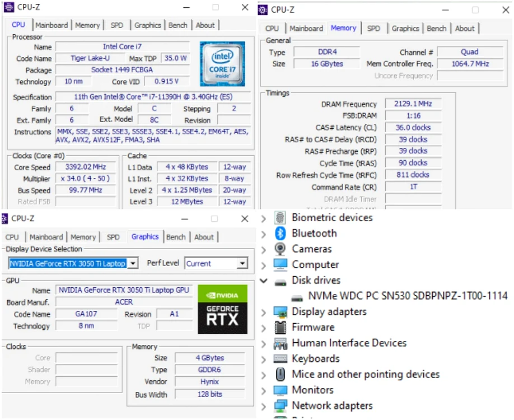Open Graphics tab in the CPU window
This screenshot has height=420, width=514.
pos(147,25)
